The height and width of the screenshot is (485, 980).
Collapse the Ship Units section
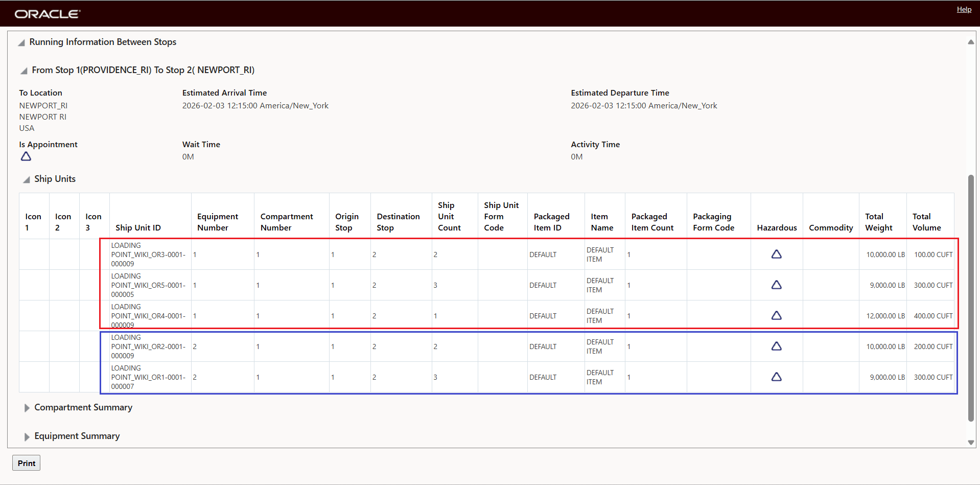coord(26,179)
